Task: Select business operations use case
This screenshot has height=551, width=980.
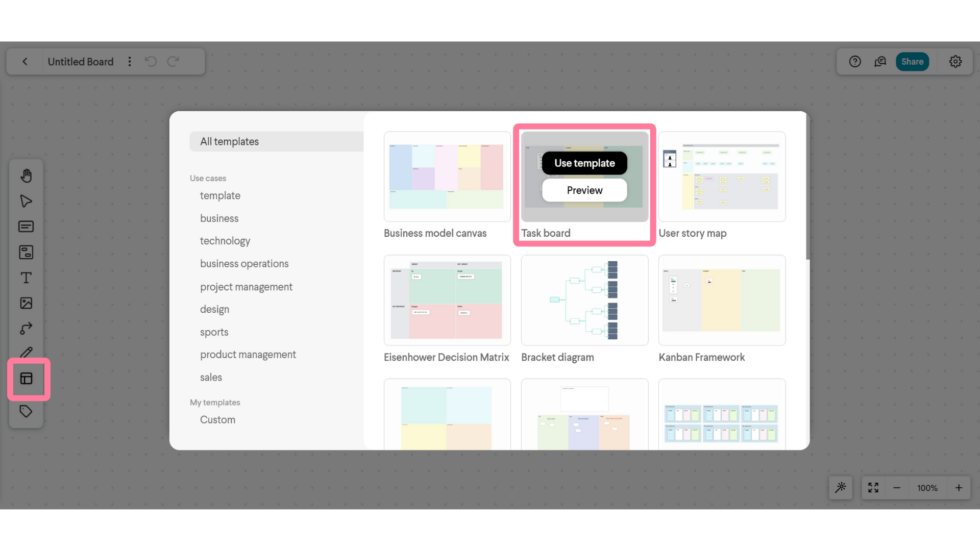Action: [244, 264]
